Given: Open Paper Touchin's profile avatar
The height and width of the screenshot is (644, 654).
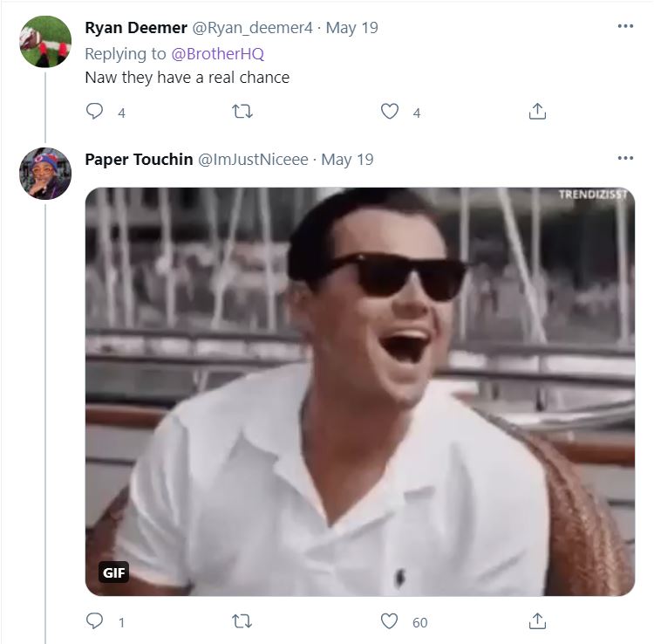Looking at the screenshot, I should coord(45,174).
